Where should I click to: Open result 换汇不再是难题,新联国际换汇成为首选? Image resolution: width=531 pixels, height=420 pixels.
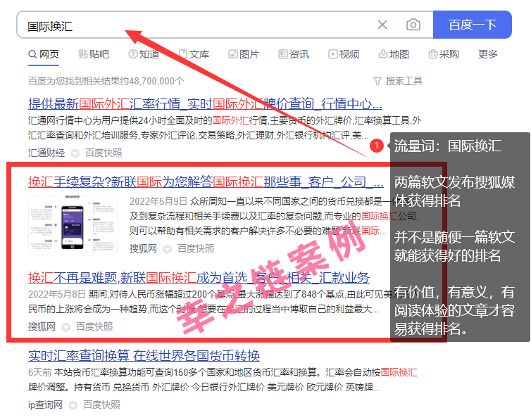pyautogui.click(x=199, y=278)
